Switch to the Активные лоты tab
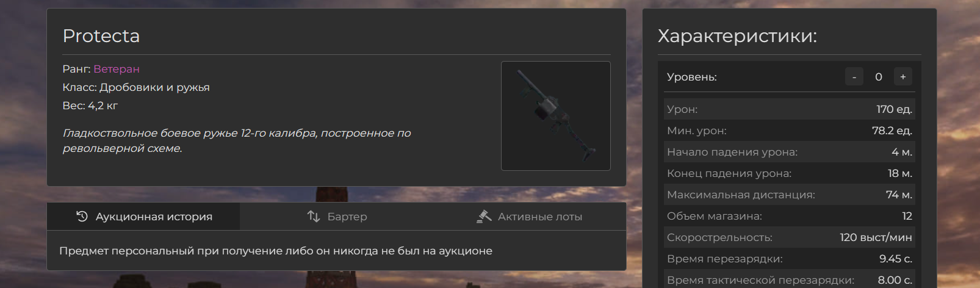 pos(530,217)
